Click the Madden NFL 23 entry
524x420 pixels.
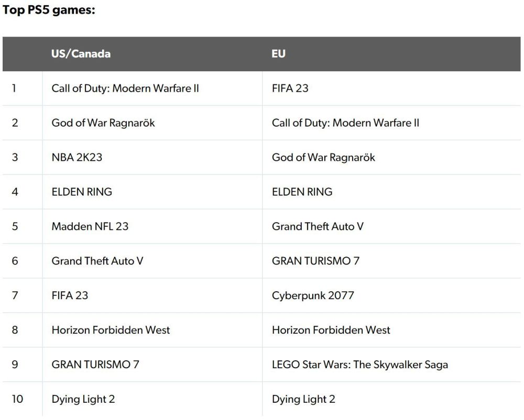(90, 227)
